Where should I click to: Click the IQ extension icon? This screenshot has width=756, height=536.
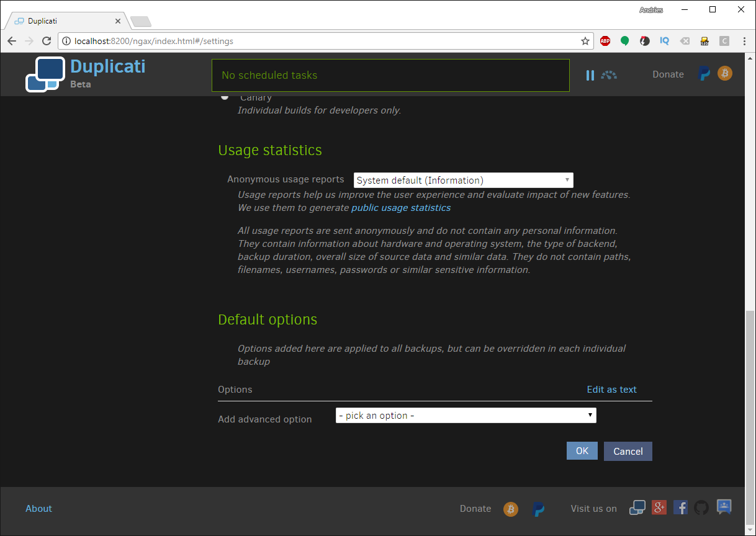click(x=665, y=41)
